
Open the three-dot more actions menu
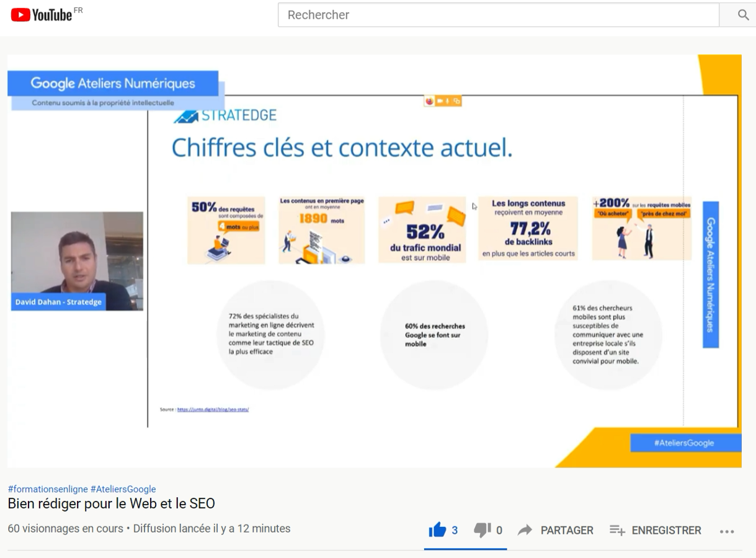727,531
